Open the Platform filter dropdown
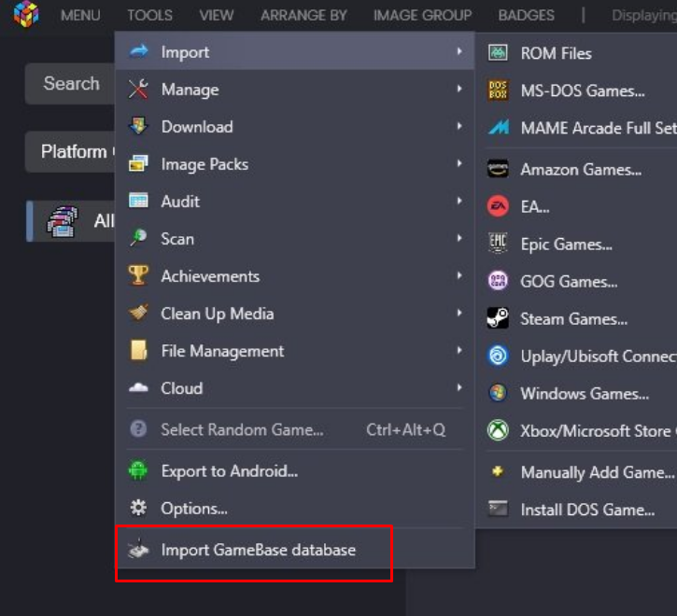The image size is (677, 616). pyautogui.click(x=70, y=151)
